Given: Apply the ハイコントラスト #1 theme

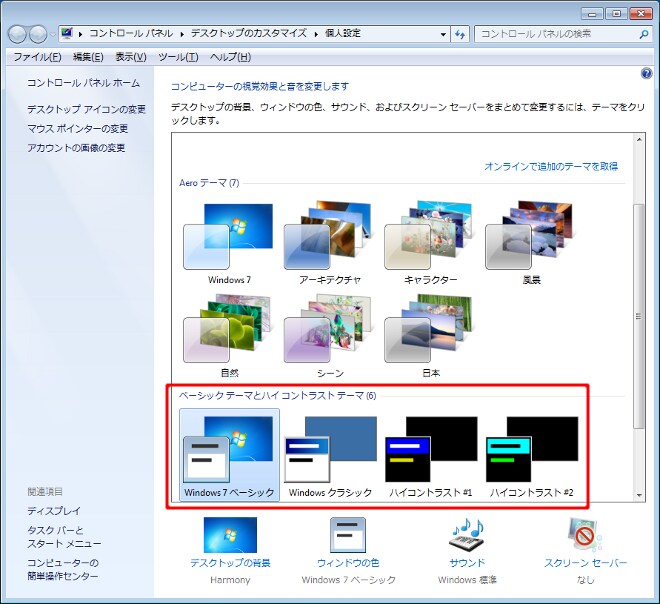Looking at the screenshot, I should coord(431,455).
